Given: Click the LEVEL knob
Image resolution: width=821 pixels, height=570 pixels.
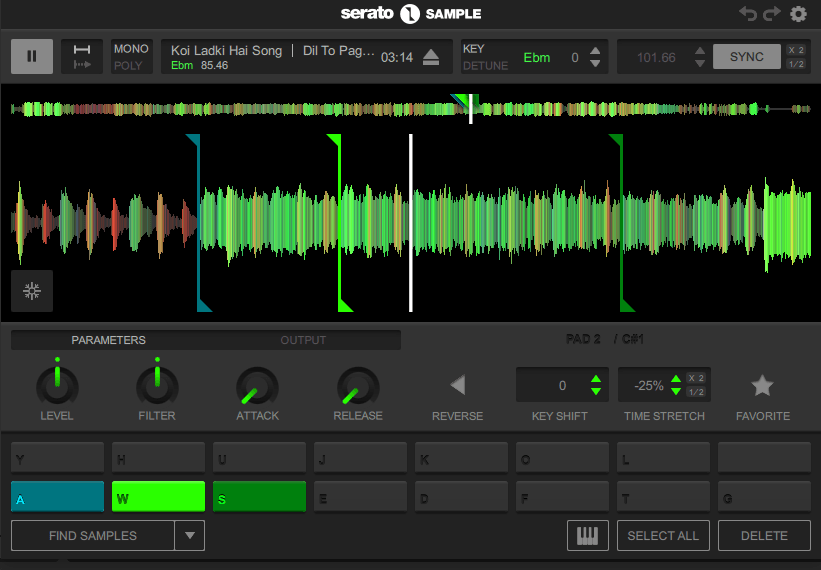Looking at the screenshot, I should tap(57, 387).
